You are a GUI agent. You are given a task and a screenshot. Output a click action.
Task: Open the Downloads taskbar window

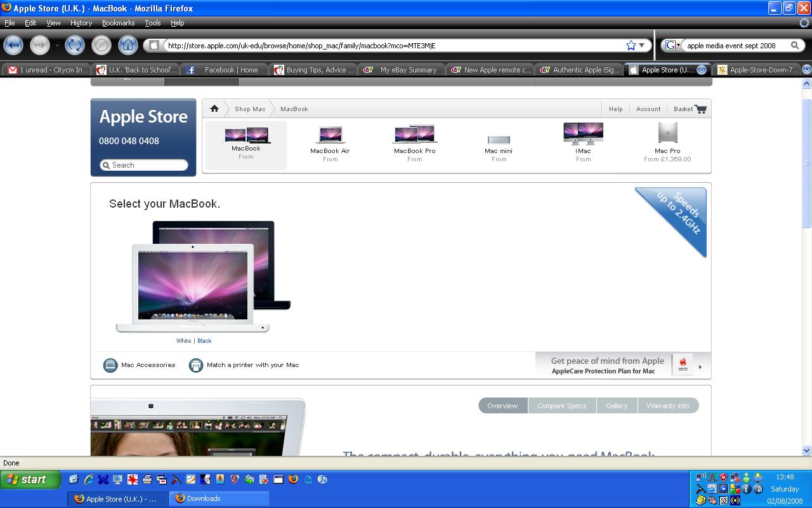(x=219, y=498)
